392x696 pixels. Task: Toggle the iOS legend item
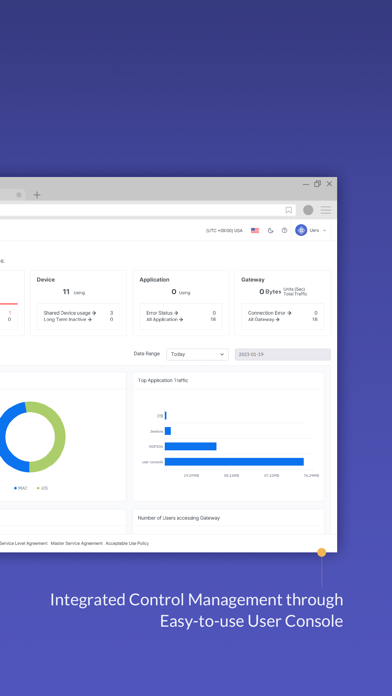43,488
